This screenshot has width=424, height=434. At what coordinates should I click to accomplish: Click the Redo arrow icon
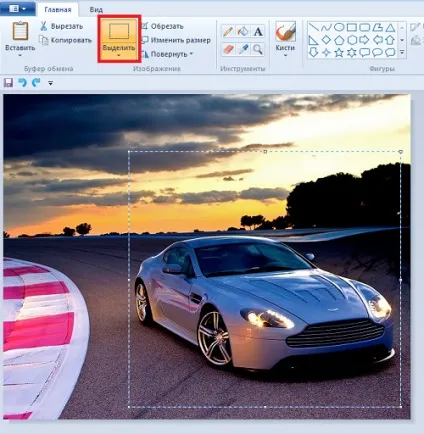pos(36,82)
